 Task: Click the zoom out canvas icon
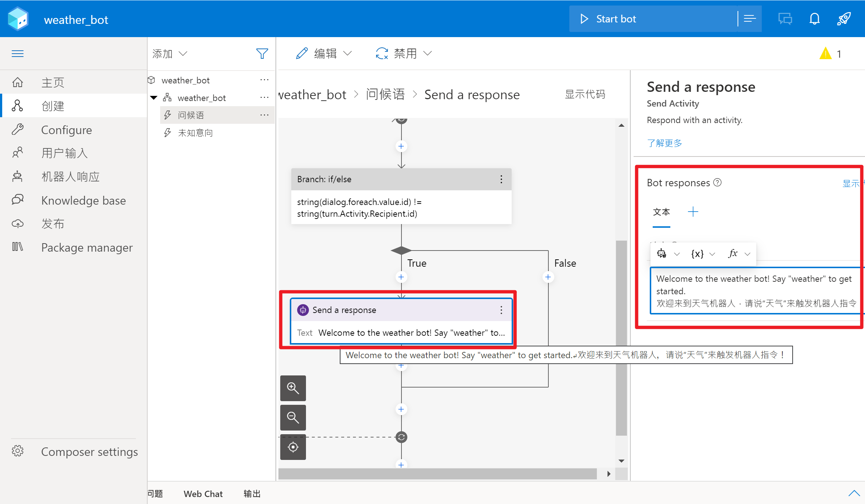pos(293,417)
